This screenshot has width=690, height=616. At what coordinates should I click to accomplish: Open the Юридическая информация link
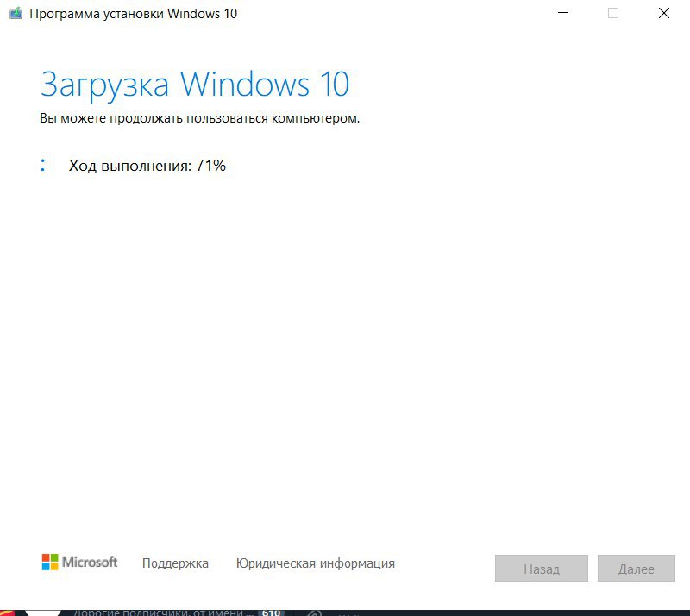316,563
